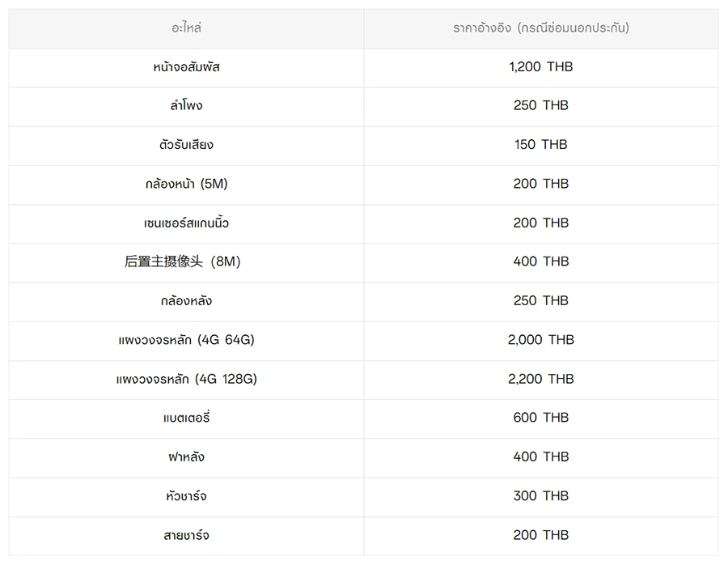
Task: Select the "ลำโพง" part cell
Action: pyautogui.click(x=186, y=106)
